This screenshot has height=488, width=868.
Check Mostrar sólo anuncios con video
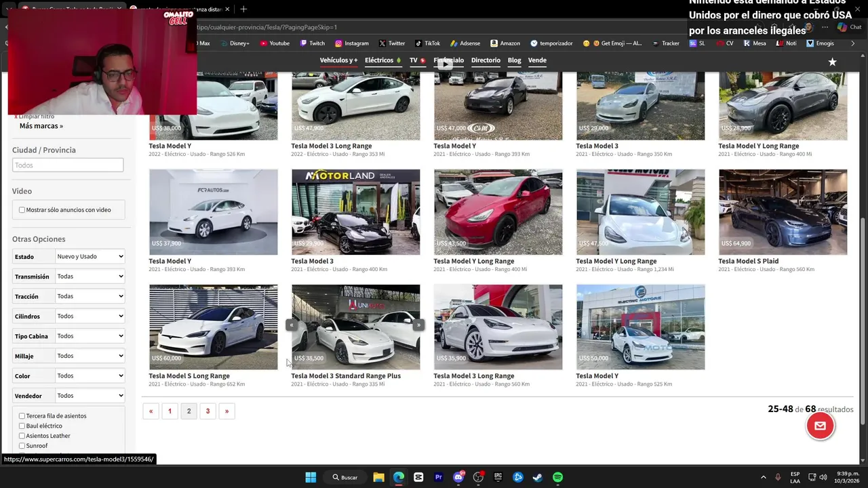pos(22,210)
